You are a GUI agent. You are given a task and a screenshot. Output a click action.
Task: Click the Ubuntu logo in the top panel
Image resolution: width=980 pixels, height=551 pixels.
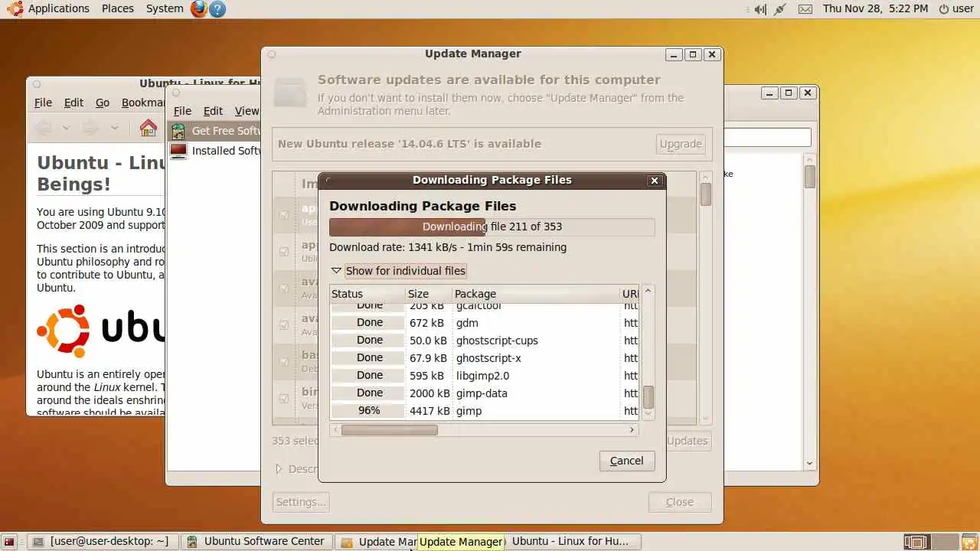[15, 8]
